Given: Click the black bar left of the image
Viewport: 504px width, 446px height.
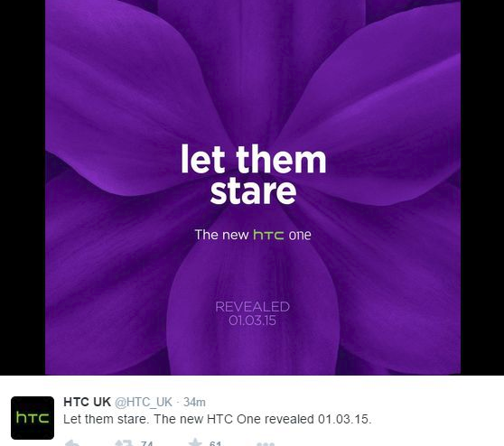Looking at the screenshot, I should click(23, 187).
